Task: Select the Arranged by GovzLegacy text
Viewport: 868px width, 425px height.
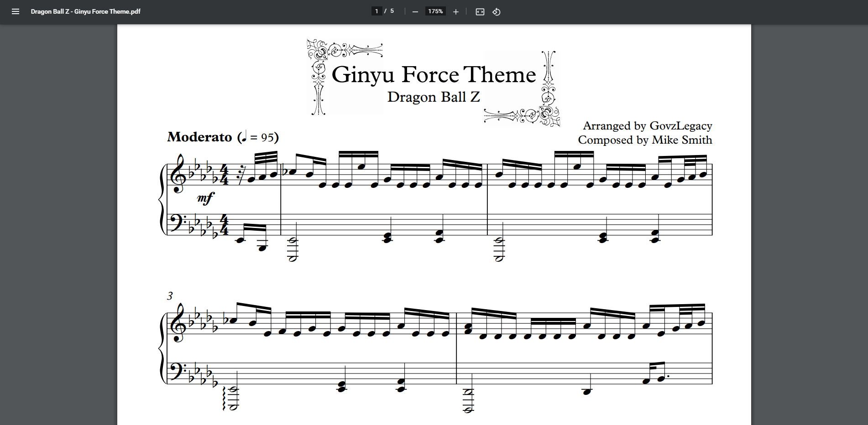Action: pos(647,126)
